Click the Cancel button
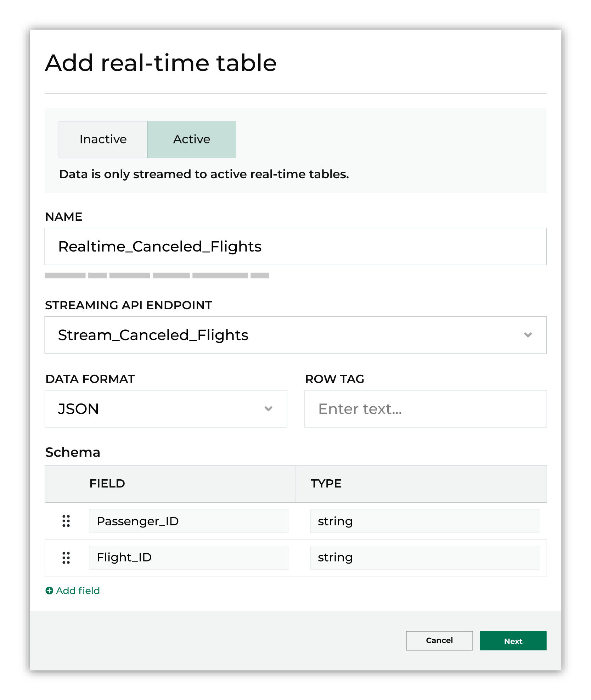The height and width of the screenshot is (700, 591). point(439,640)
